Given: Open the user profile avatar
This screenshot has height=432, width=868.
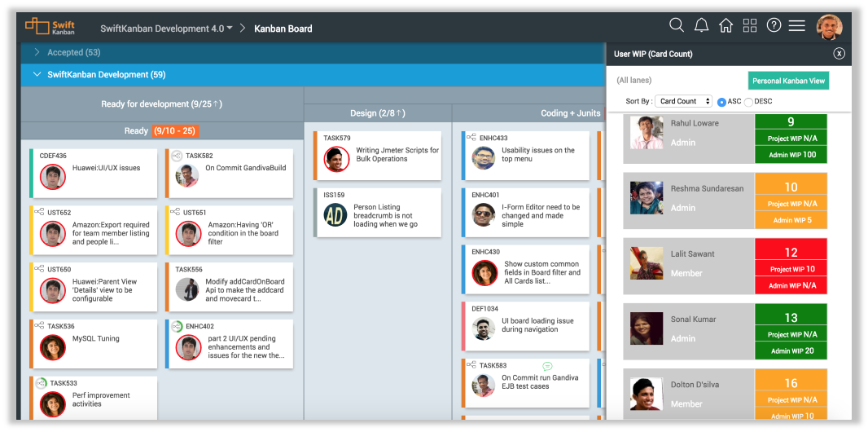Looking at the screenshot, I should [x=829, y=27].
